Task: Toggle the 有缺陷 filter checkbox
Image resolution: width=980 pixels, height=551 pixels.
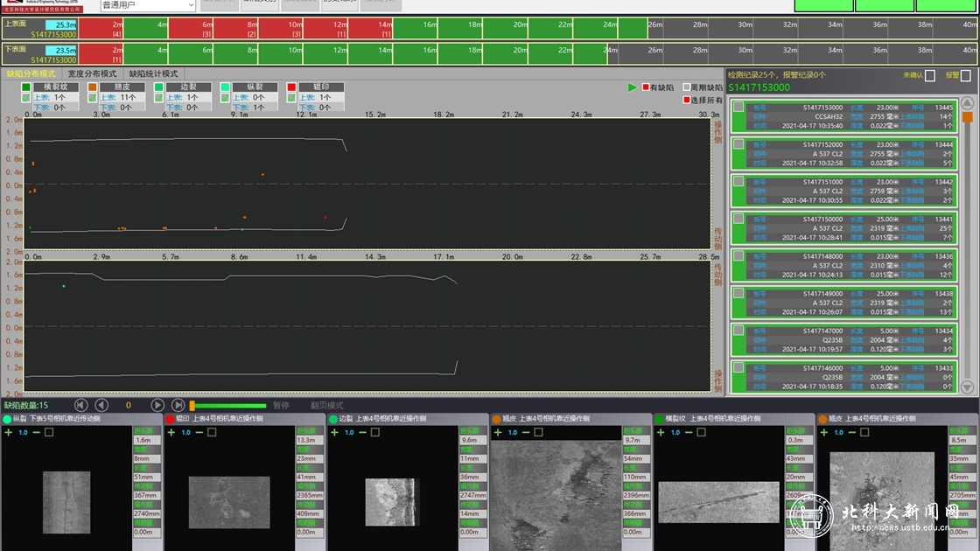Action: pyautogui.click(x=646, y=87)
